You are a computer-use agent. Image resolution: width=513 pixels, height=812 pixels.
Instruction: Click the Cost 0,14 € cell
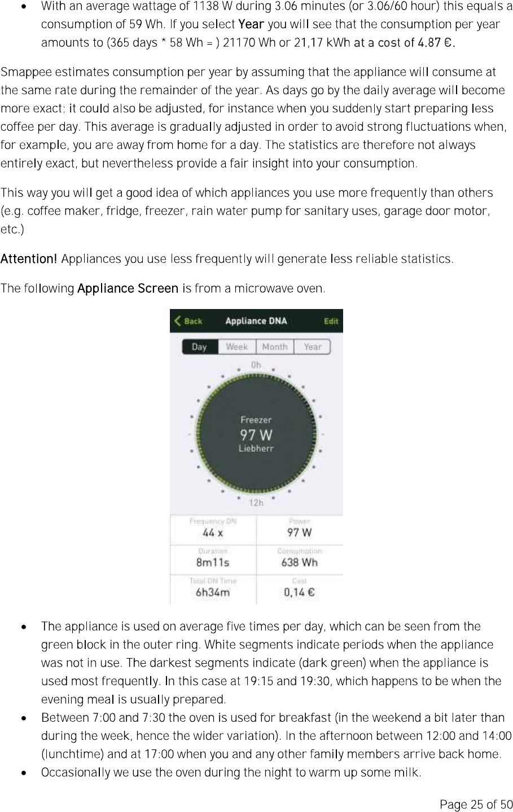300,589
